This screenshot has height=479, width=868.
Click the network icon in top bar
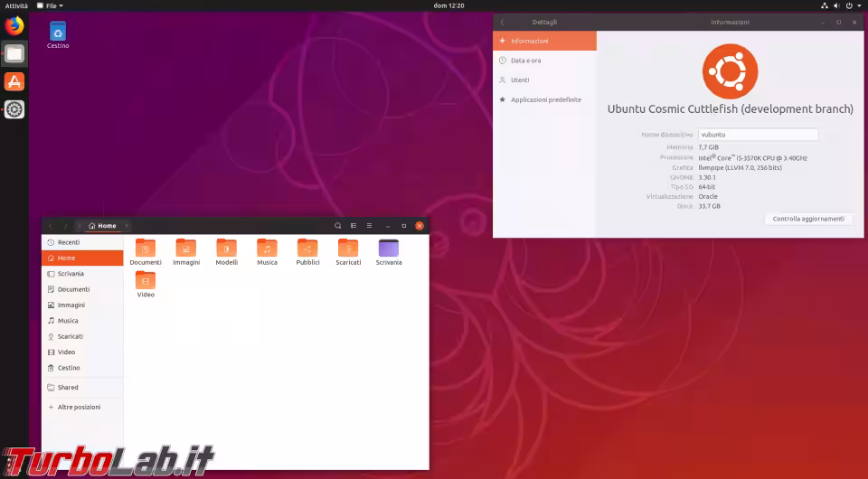point(825,5)
